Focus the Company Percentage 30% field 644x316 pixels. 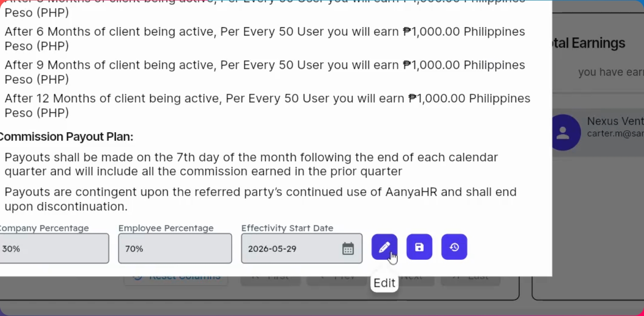coord(54,248)
